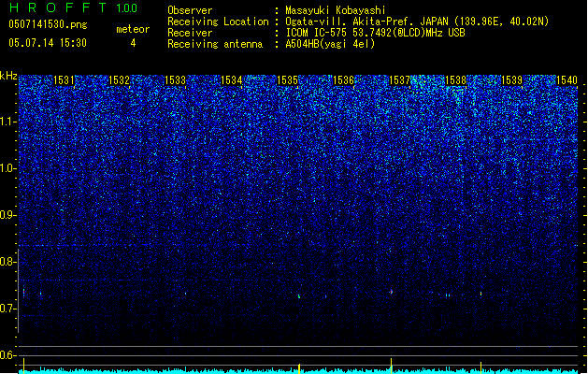Click the timestamp 05.07.14 15:30

(48, 43)
